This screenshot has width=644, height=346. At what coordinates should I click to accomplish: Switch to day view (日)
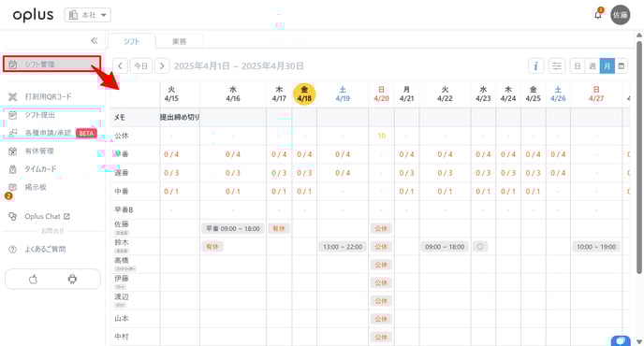pos(577,66)
